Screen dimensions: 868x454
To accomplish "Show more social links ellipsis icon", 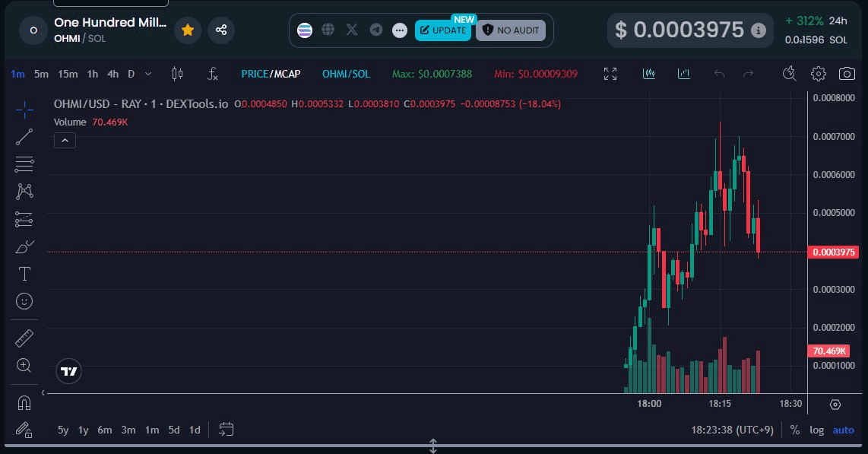I will [400, 30].
